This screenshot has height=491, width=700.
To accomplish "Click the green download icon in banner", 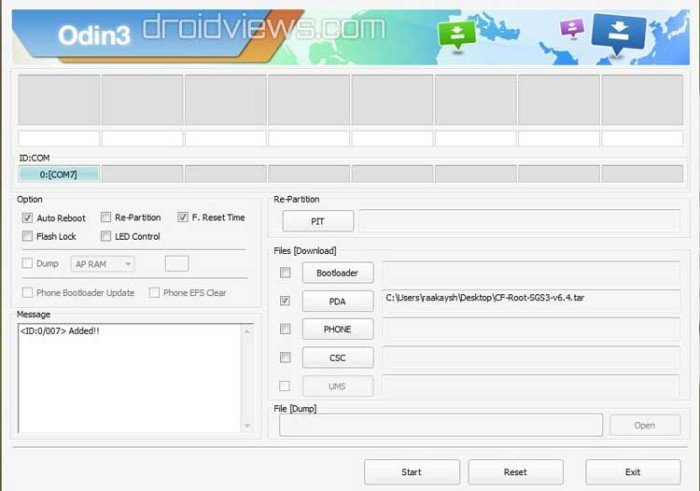I will pyautogui.click(x=457, y=35).
